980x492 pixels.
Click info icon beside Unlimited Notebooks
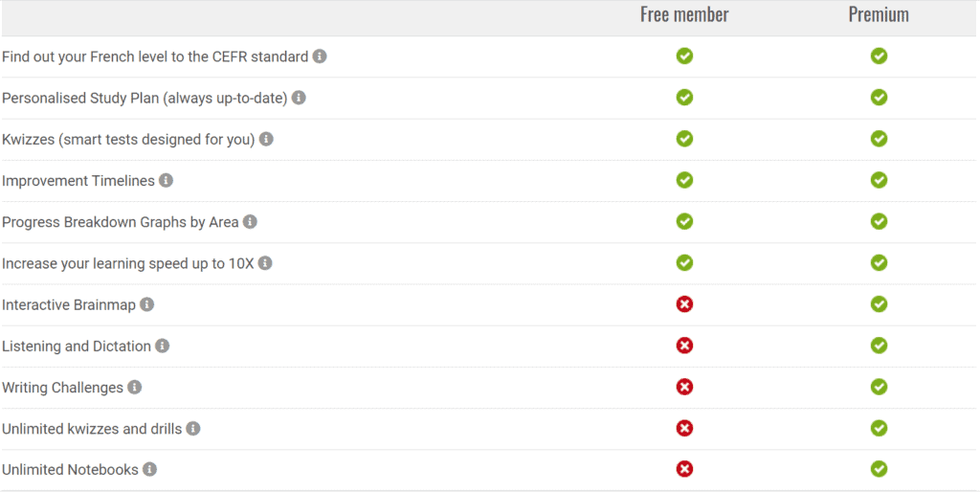point(149,469)
